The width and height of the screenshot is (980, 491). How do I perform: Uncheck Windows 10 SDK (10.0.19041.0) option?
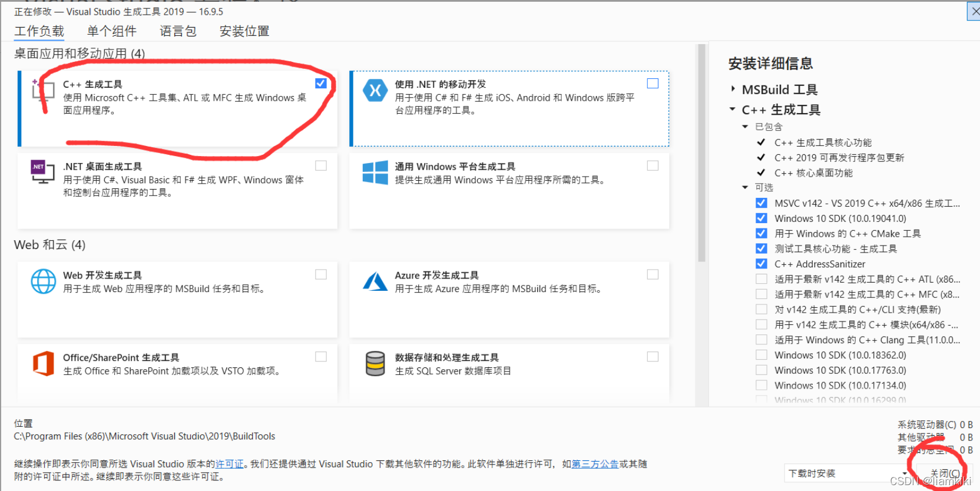click(762, 218)
